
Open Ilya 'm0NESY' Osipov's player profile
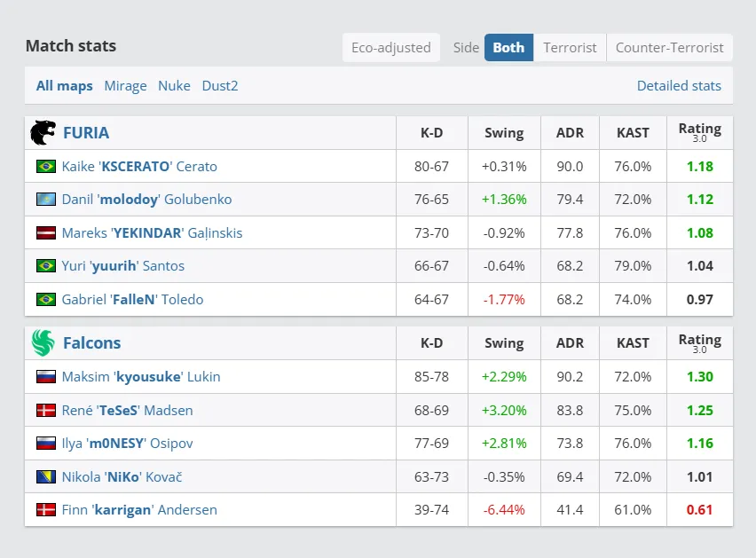[x=127, y=443]
